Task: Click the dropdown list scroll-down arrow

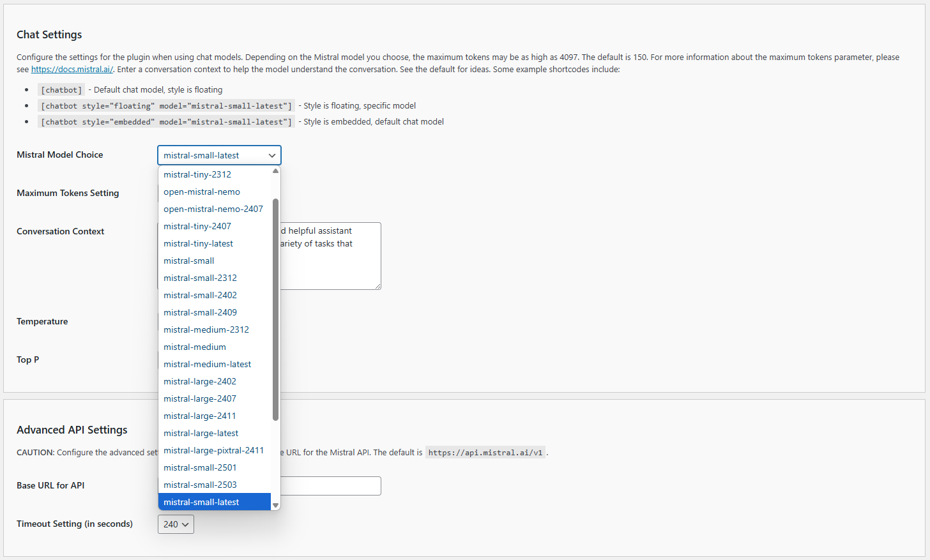Action: 276,505
